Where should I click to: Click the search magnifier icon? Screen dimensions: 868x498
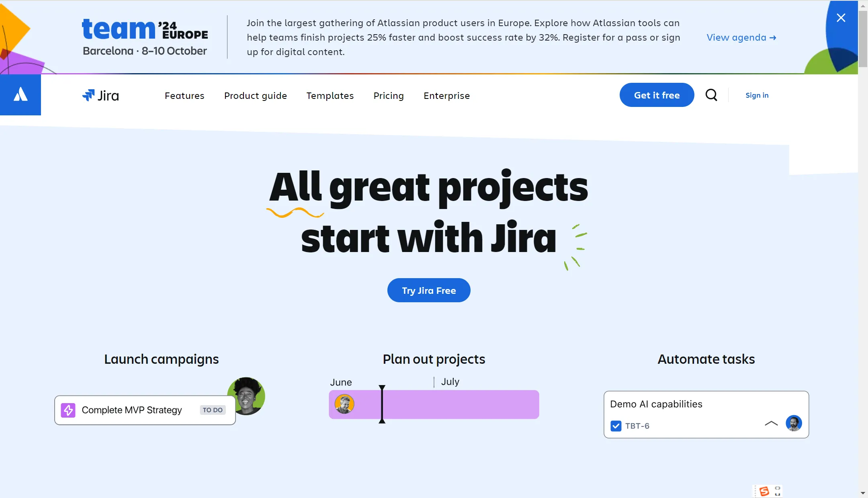(x=712, y=95)
